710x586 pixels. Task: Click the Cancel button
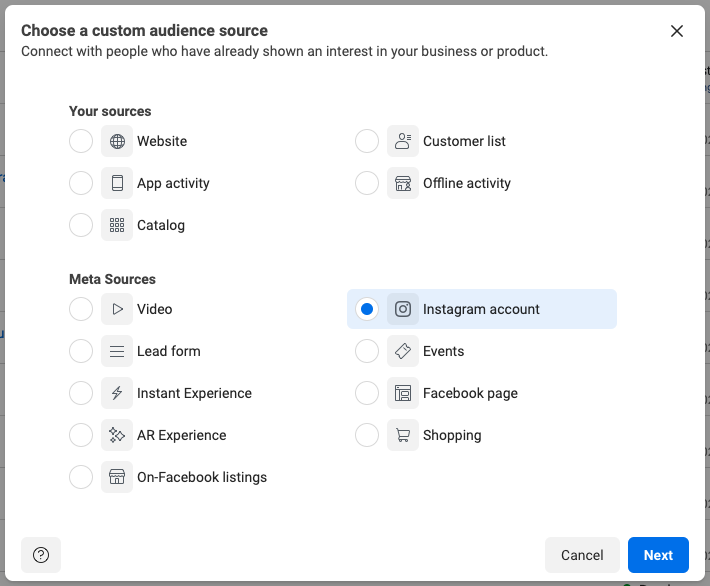[x=582, y=555]
